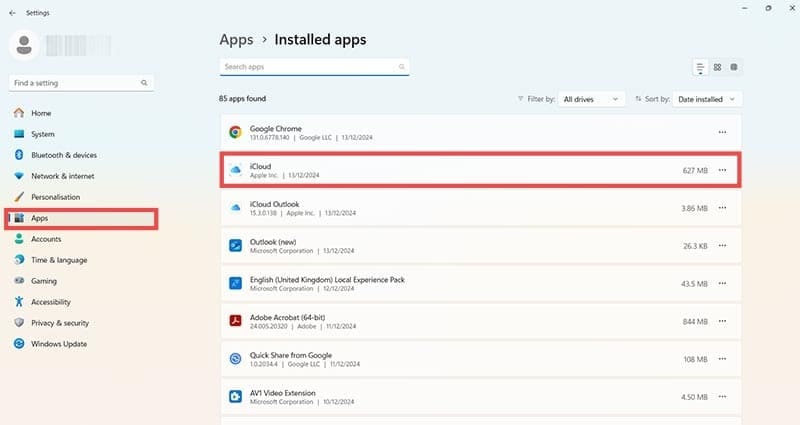Screen dimensions: 800x425
Task: Click the search icon in Search apps box
Action: [x=402, y=67]
